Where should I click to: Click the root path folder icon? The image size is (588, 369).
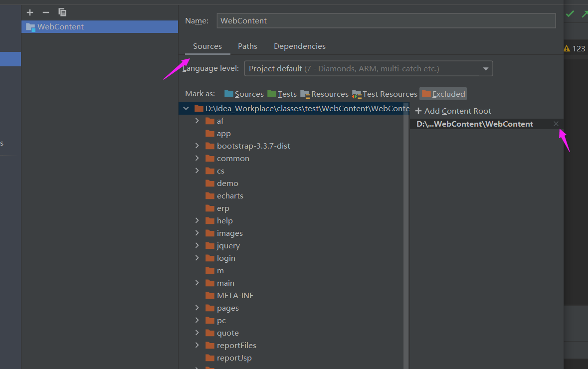pyautogui.click(x=199, y=108)
